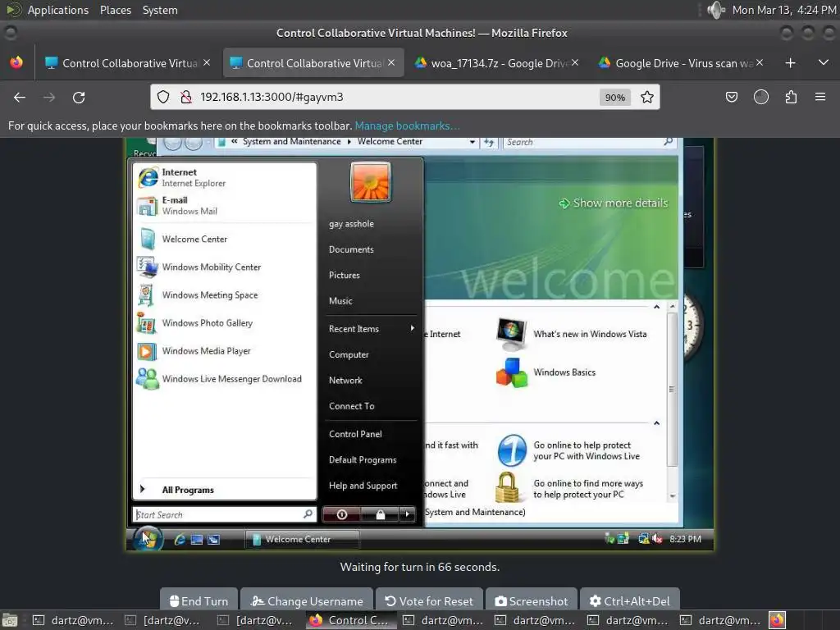The height and width of the screenshot is (630, 840).
Task: Click Ctrl+Alt+Del button
Action: pyautogui.click(x=630, y=601)
